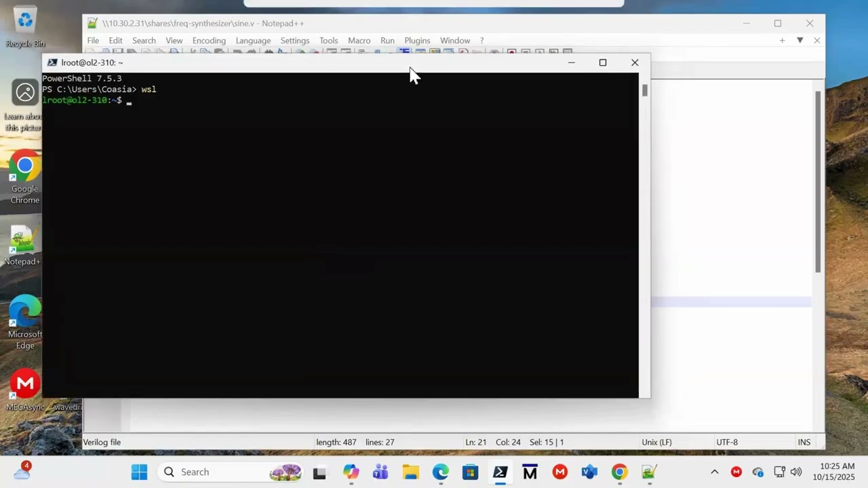
Task: Open the Macro menu in Notepad++
Action: point(359,41)
